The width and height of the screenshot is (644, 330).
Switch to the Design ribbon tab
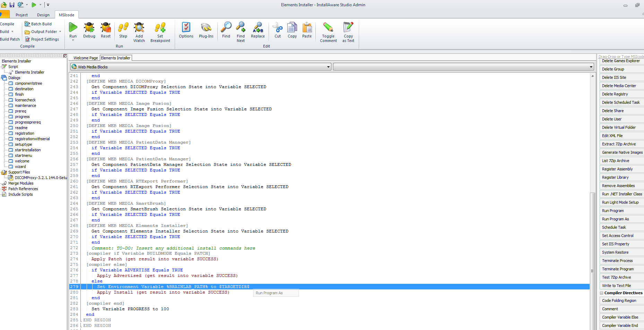pos(43,15)
